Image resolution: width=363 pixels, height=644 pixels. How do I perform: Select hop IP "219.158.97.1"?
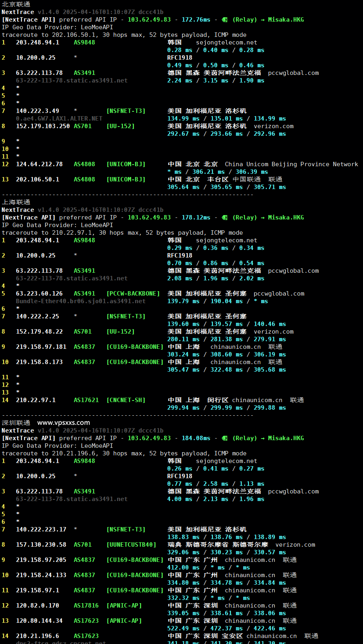pos(38,590)
